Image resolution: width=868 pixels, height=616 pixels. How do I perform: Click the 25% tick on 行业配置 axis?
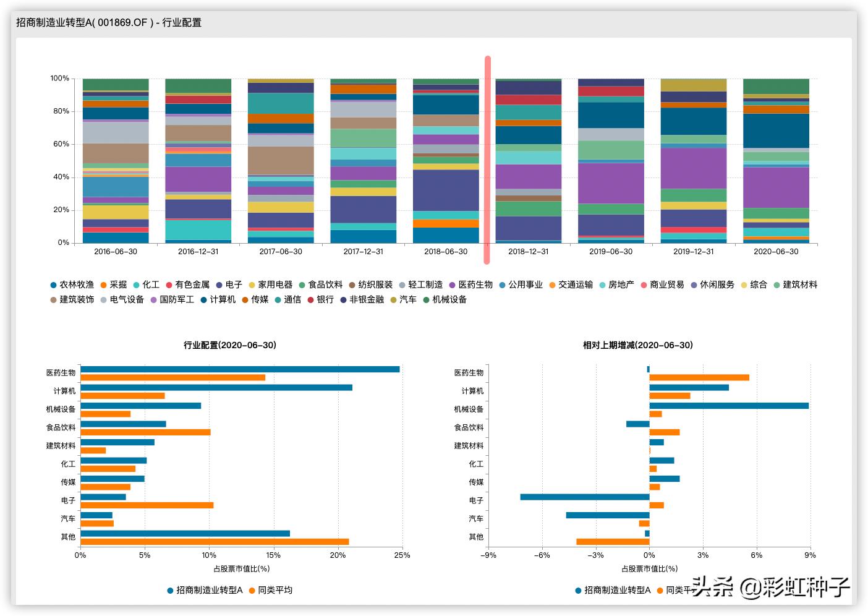[402, 555]
